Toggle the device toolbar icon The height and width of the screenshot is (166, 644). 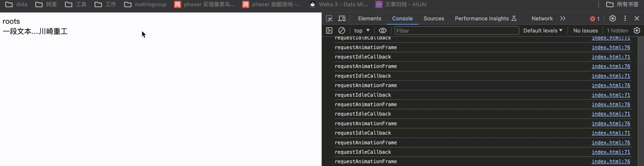[x=342, y=18]
